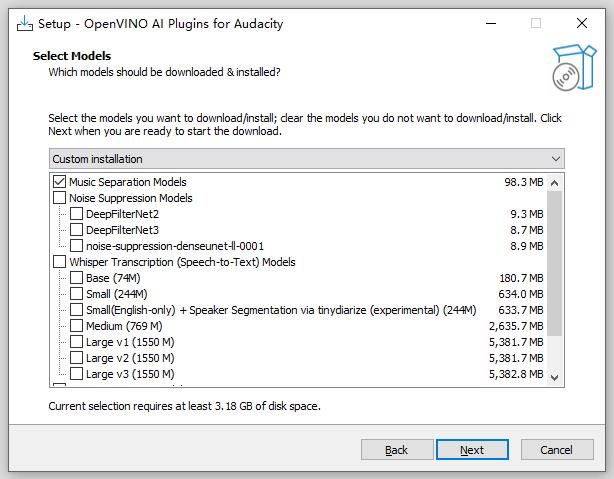Check the Large v2 (1550 M) checkbox
Viewport: 614px width, 479px height.
pyautogui.click(x=76, y=358)
